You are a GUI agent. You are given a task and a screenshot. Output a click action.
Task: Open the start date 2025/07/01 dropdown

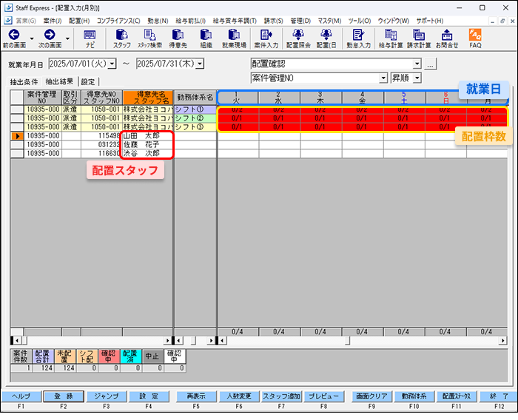112,64
